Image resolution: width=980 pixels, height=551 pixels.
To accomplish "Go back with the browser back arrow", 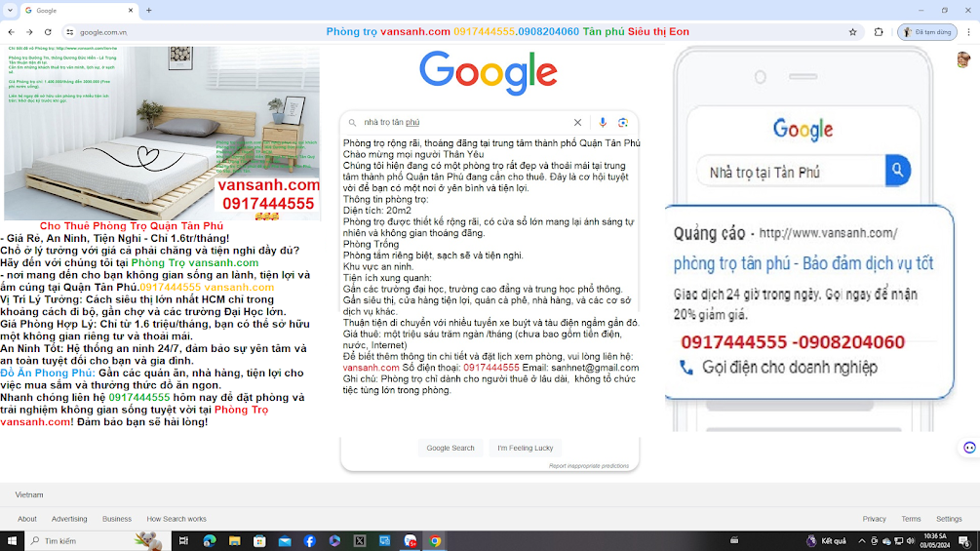I will [12, 32].
